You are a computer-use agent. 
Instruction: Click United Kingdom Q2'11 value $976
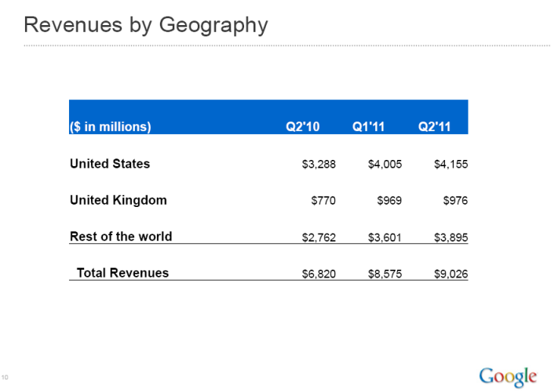pyautogui.click(x=455, y=201)
